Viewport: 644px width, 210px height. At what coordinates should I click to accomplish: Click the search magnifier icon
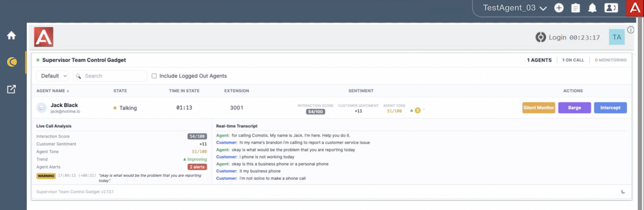point(78,76)
